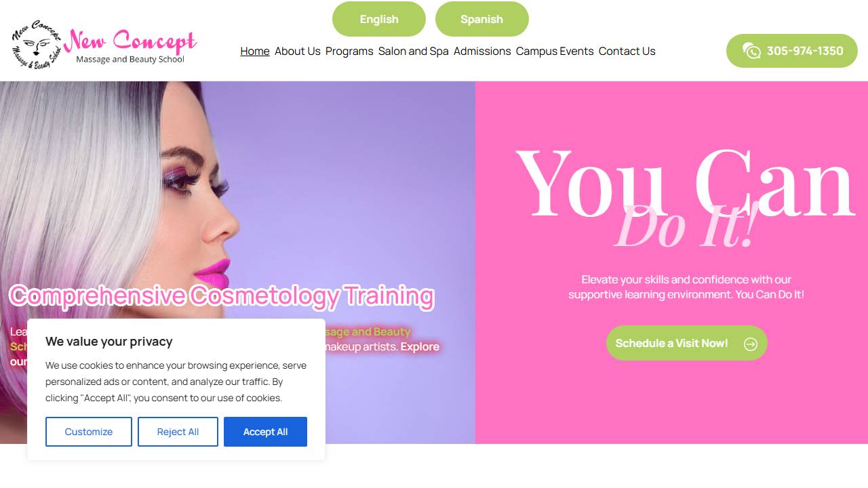This screenshot has height=488, width=868.
Task: Click the Explore link in hero text
Action: click(420, 347)
